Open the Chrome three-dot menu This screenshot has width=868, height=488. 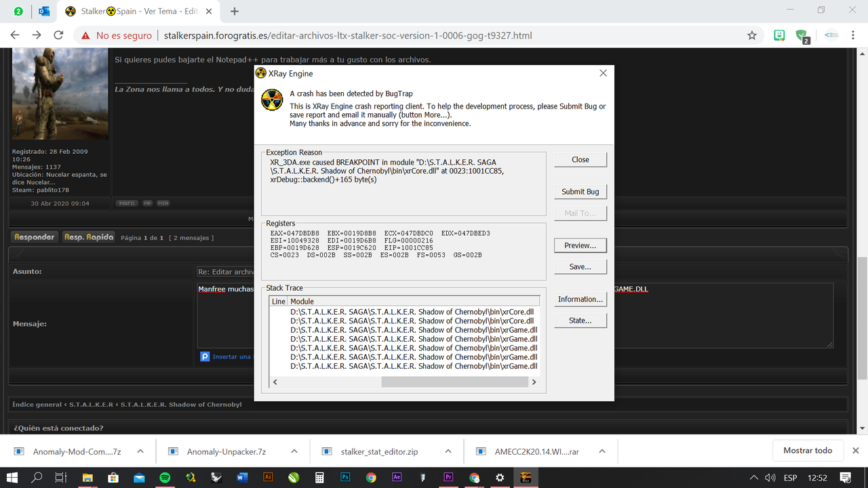(854, 35)
